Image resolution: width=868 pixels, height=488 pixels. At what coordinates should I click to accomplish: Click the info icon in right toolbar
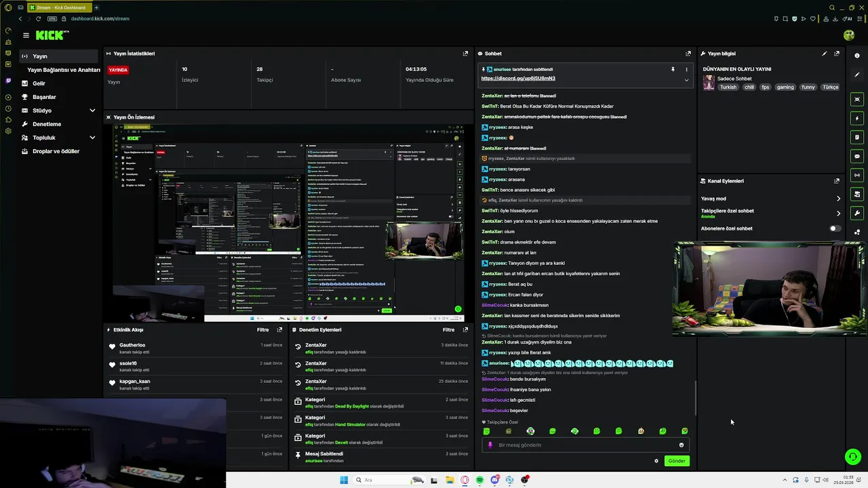[858, 56]
